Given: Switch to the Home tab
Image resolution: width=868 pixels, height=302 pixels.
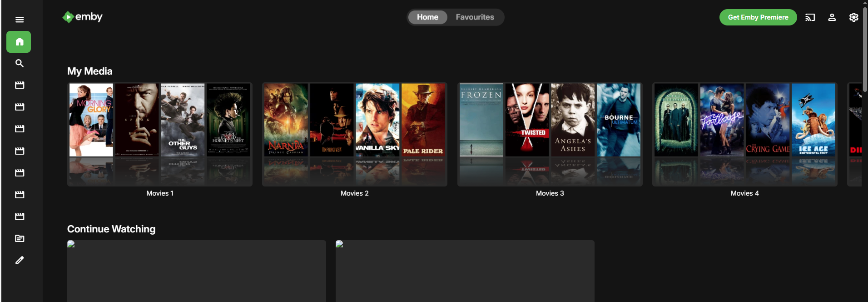Looking at the screenshot, I should [x=427, y=17].
